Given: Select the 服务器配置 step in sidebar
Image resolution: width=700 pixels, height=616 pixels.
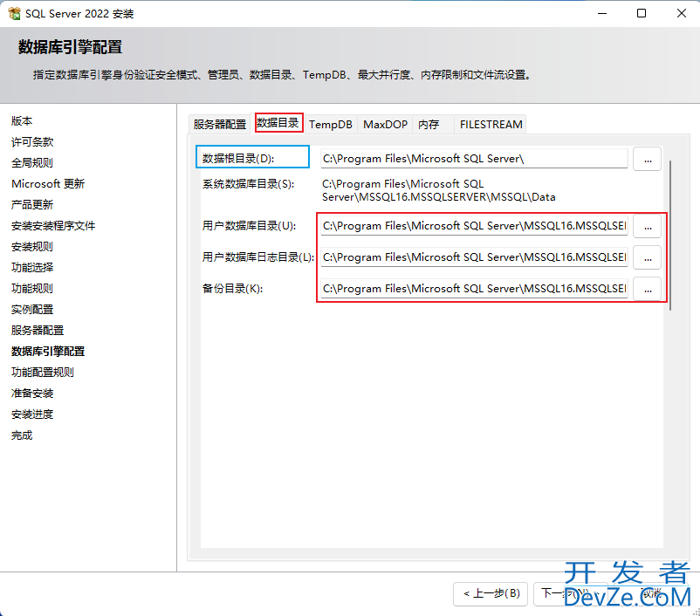Looking at the screenshot, I should click(38, 331).
